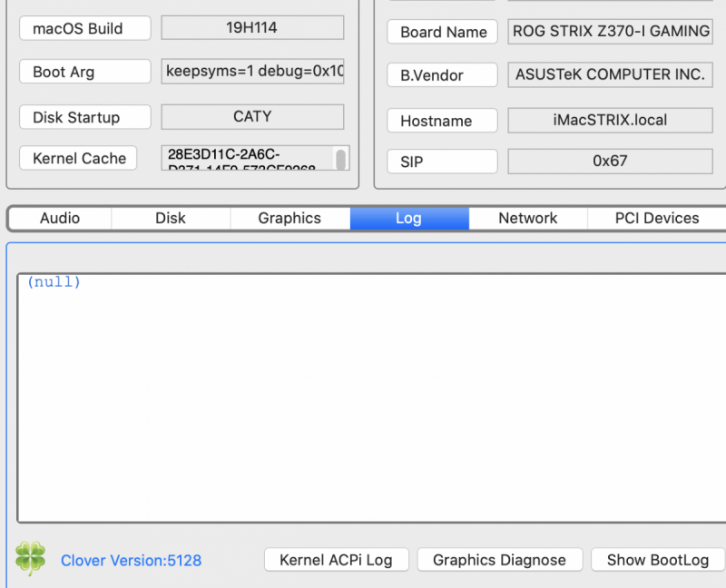Run Graphics Diagnose
The height and width of the screenshot is (588, 726).
(499, 560)
